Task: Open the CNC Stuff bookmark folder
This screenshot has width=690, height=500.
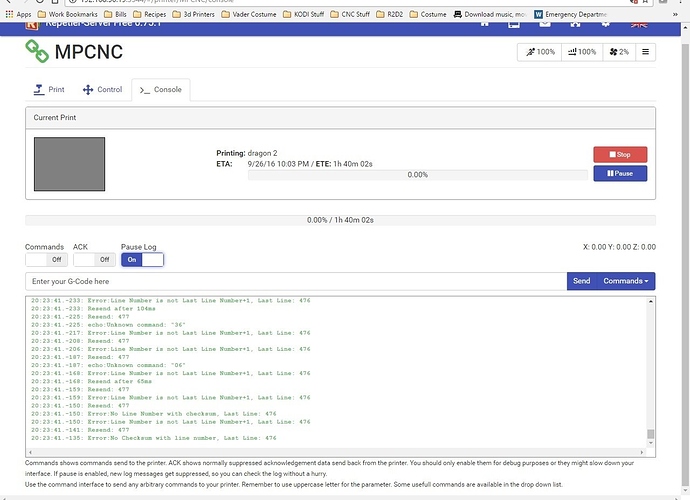Action: click(350, 15)
